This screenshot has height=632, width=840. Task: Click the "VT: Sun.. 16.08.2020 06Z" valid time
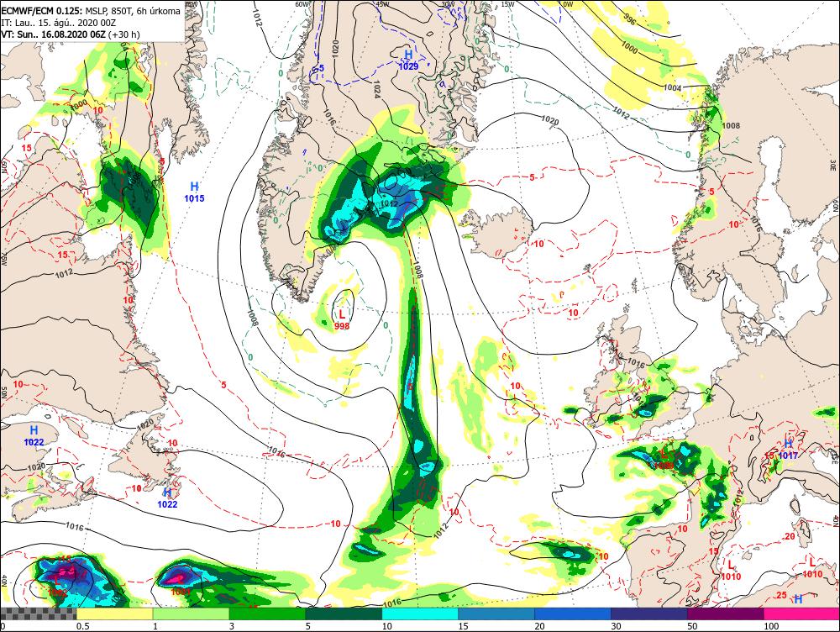(54, 34)
